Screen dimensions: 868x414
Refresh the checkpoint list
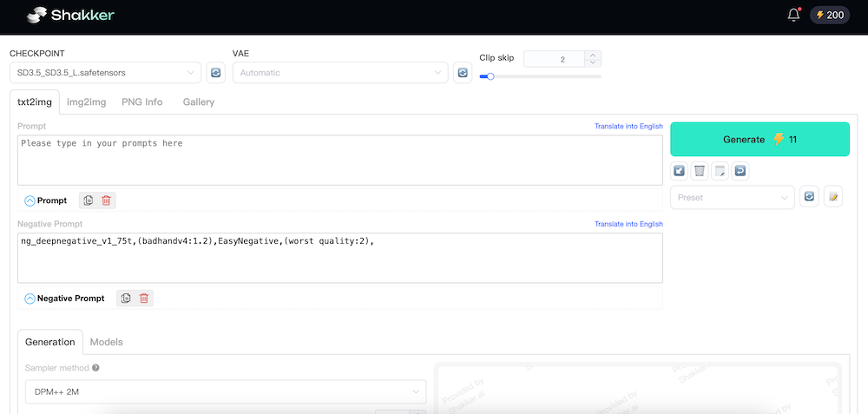216,73
